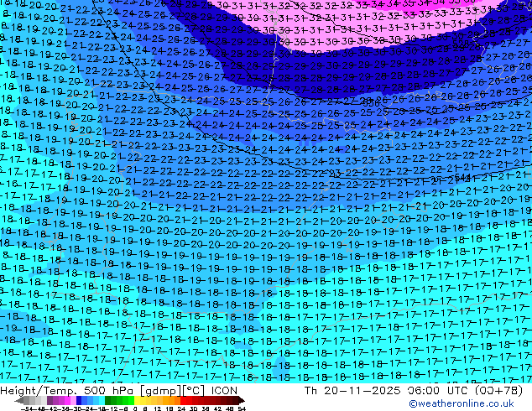Click the '54' legend scale value
This screenshot has height=411, width=532.
(242, 409)
